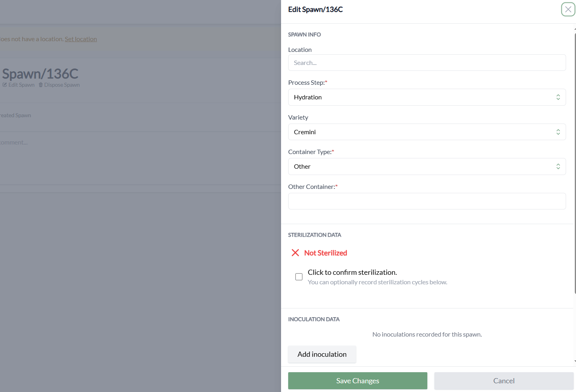Click the Location search field
Viewport: 576px width, 392px height.
[x=427, y=63]
